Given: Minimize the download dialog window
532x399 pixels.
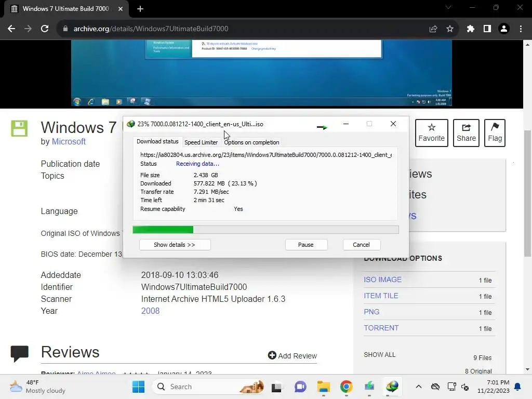Looking at the screenshot, I should (x=346, y=124).
